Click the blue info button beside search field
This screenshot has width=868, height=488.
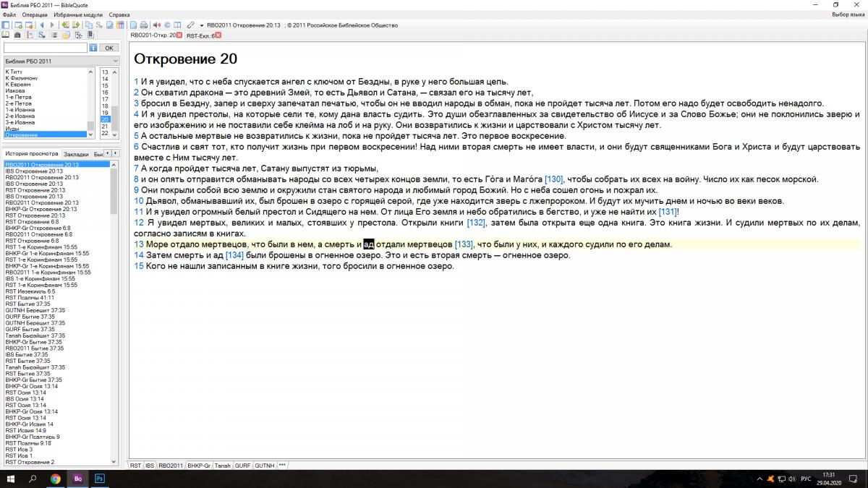(93, 48)
